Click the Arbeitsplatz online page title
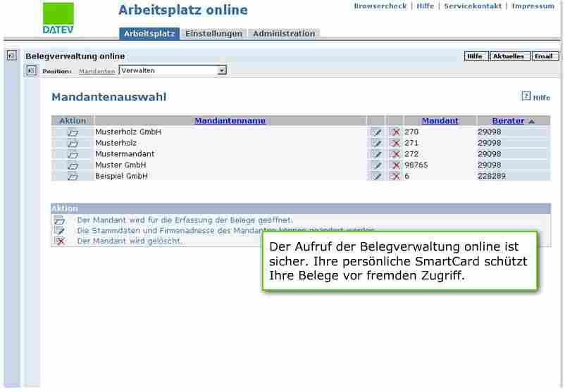Screen dimensions: 565x392 coord(183,10)
